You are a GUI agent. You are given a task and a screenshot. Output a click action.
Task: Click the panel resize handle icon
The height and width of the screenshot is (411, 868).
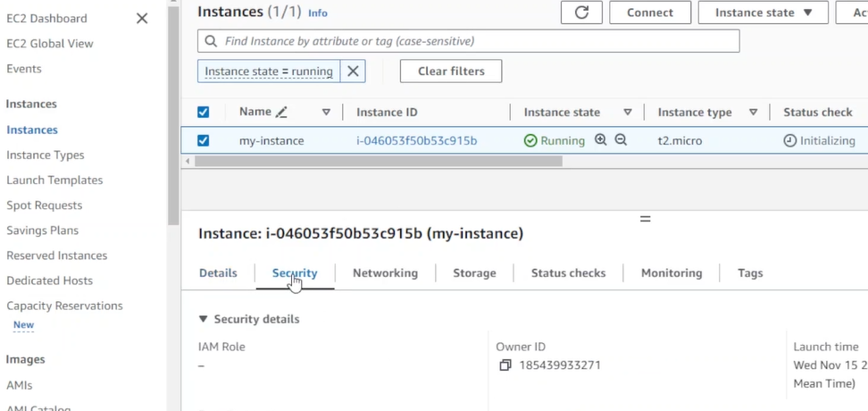[645, 219]
